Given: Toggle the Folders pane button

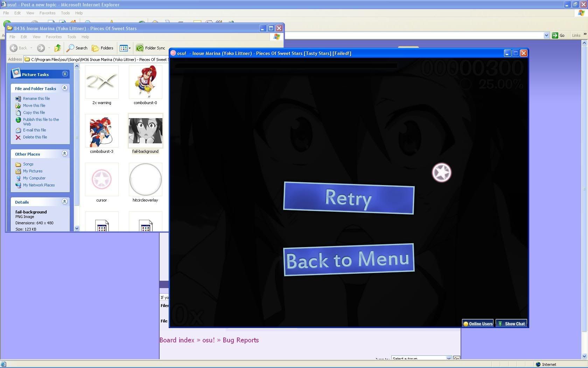Looking at the screenshot, I should pos(103,48).
